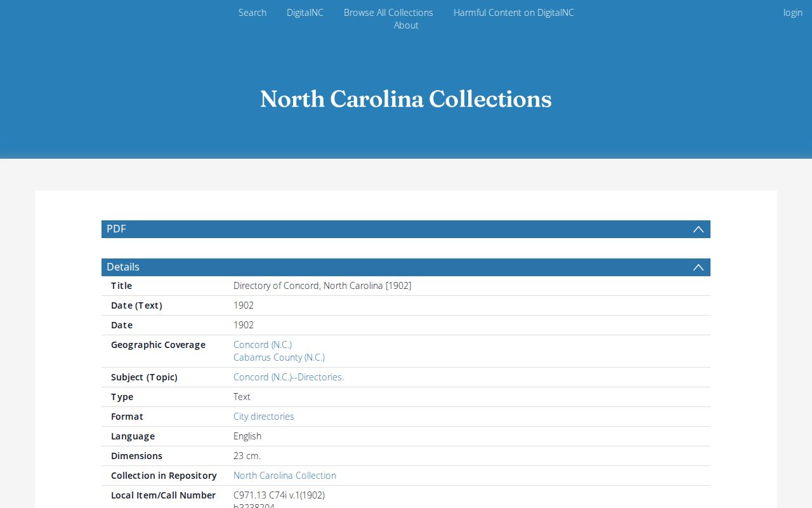
Task: Click the Local Item/Call Number label
Action: coord(163,495)
